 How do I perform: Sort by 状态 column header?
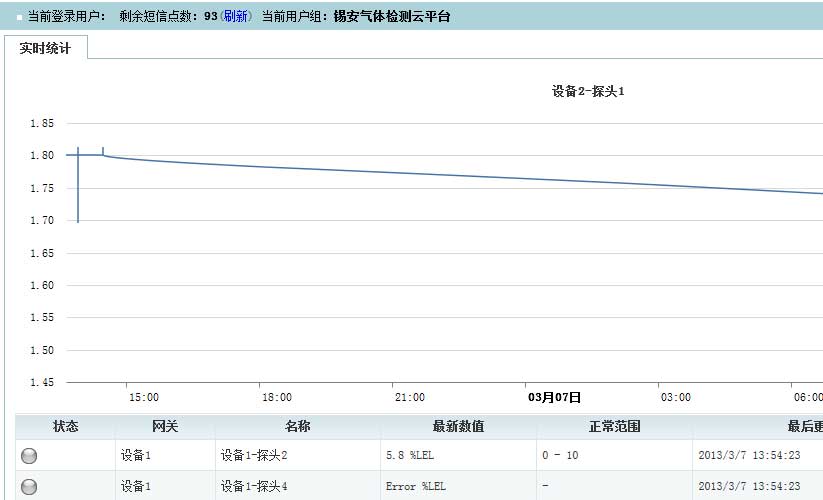click(65, 426)
